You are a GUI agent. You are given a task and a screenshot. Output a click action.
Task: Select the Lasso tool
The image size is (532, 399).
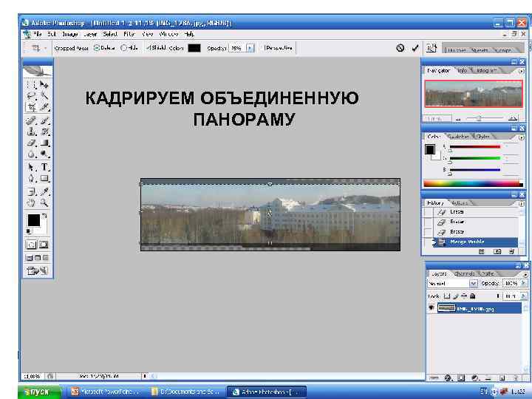pyautogui.click(x=32, y=95)
